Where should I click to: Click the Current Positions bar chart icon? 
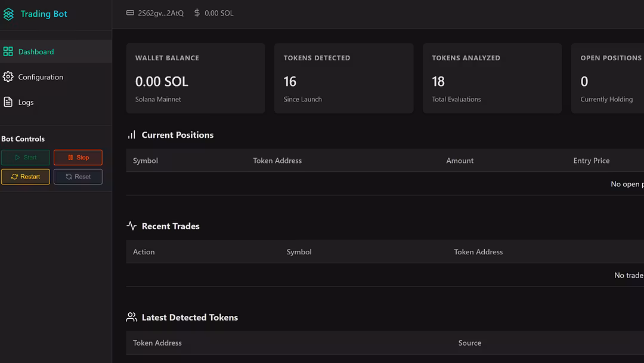132,135
